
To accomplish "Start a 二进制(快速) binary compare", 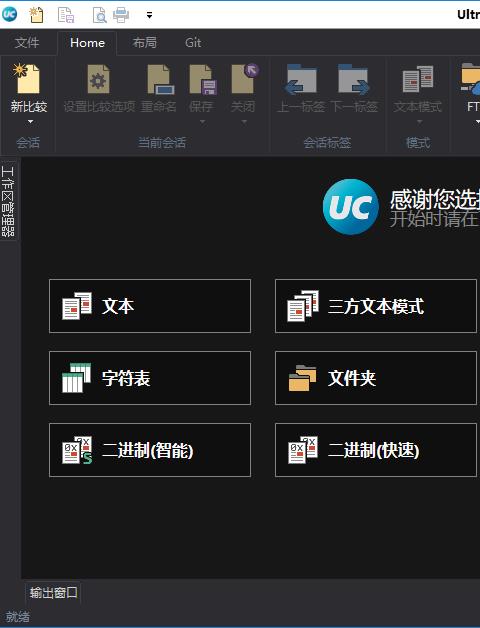I will (x=376, y=450).
